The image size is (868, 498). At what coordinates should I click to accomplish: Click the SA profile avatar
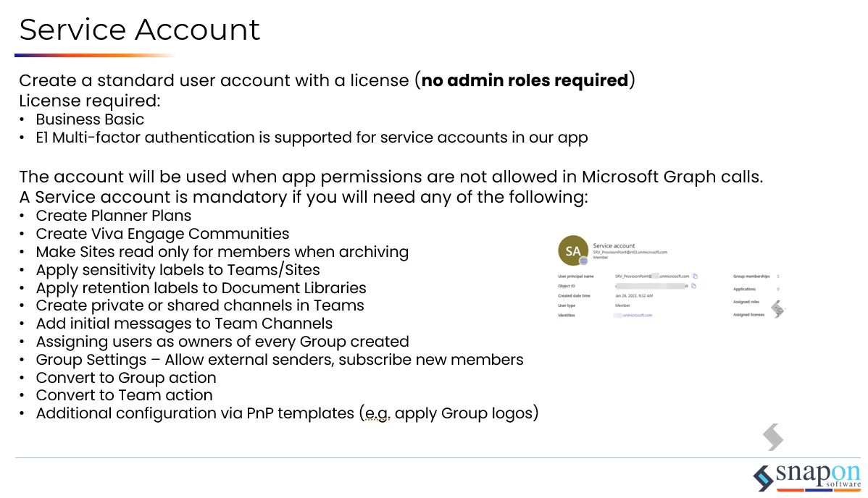pos(573,250)
